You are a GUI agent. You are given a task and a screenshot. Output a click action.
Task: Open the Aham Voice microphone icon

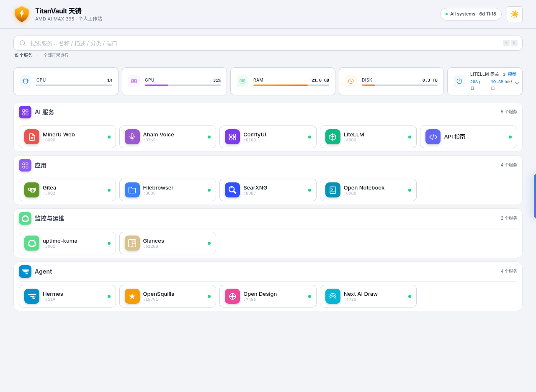pos(132,137)
